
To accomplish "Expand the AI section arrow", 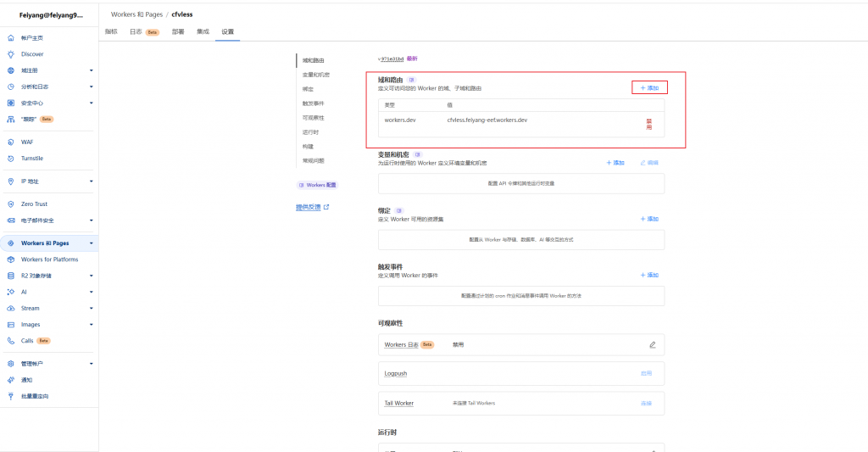I will pyautogui.click(x=92, y=292).
